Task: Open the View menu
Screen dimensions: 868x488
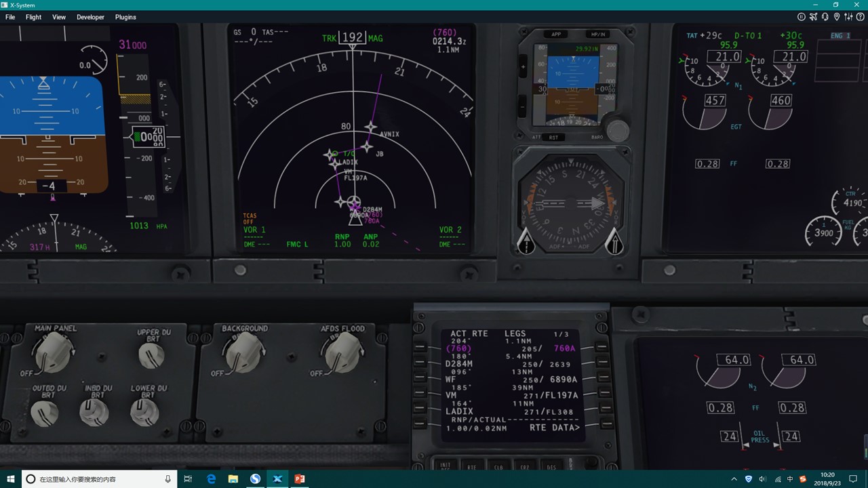Action: 59,17
